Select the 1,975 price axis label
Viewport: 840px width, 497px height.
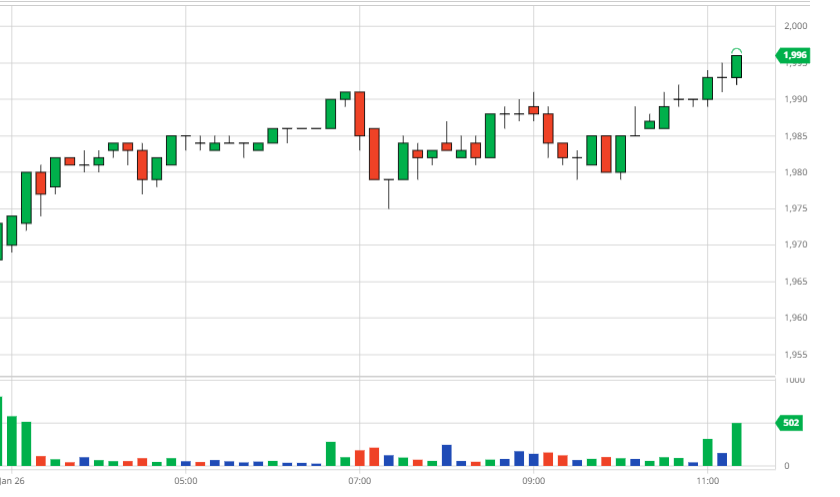click(796, 208)
